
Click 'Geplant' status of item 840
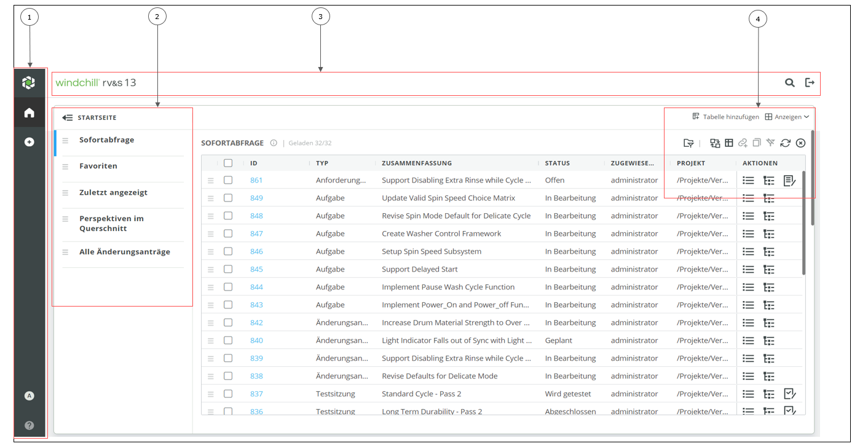pyautogui.click(x=559, y=341)
